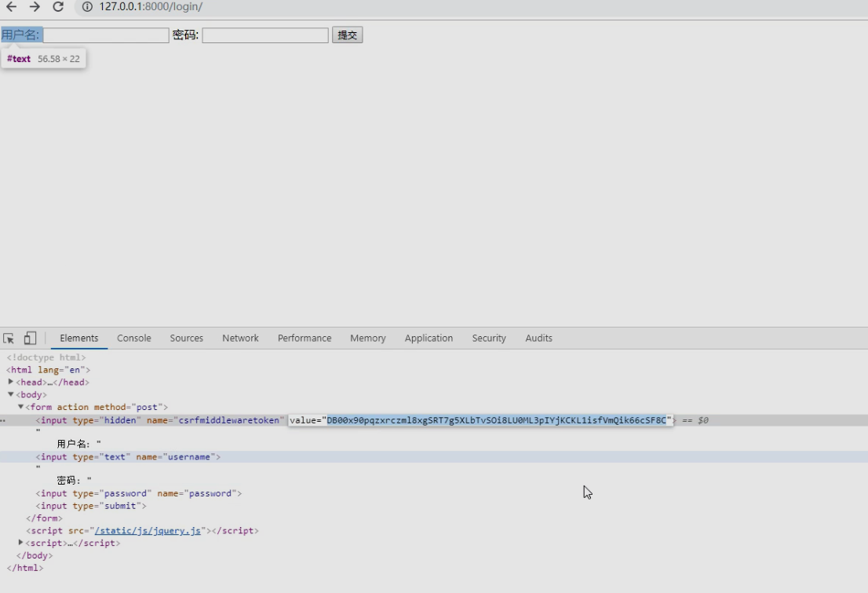This screenshot has height=593, width=868.
Task: Select the doctype html line
Action: click(x=46, y=357)
